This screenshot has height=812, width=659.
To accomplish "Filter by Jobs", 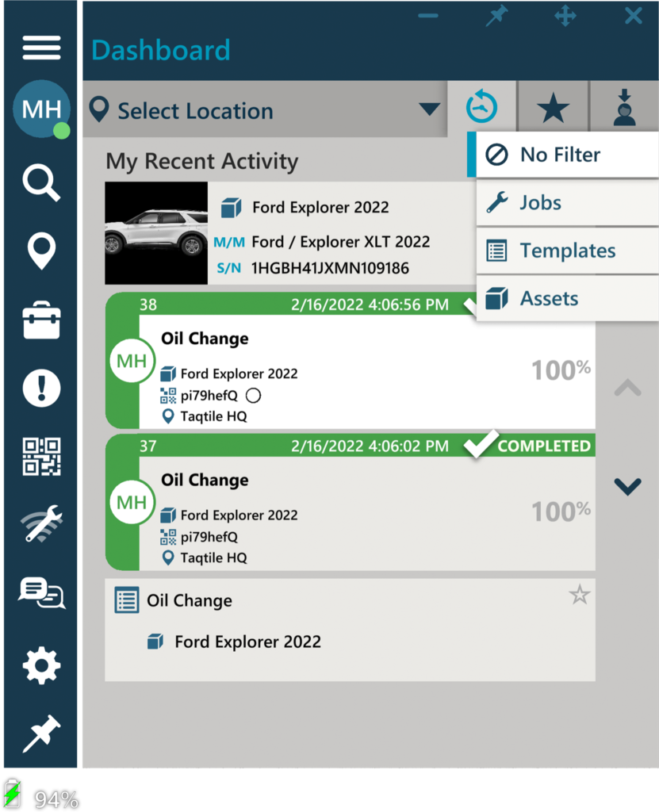I will tap(567, 202).
